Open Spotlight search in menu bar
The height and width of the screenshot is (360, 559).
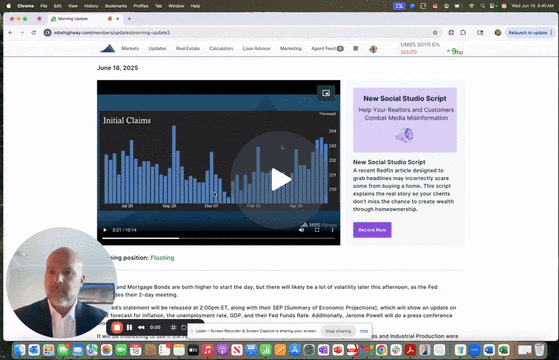[x=483, y=6]
